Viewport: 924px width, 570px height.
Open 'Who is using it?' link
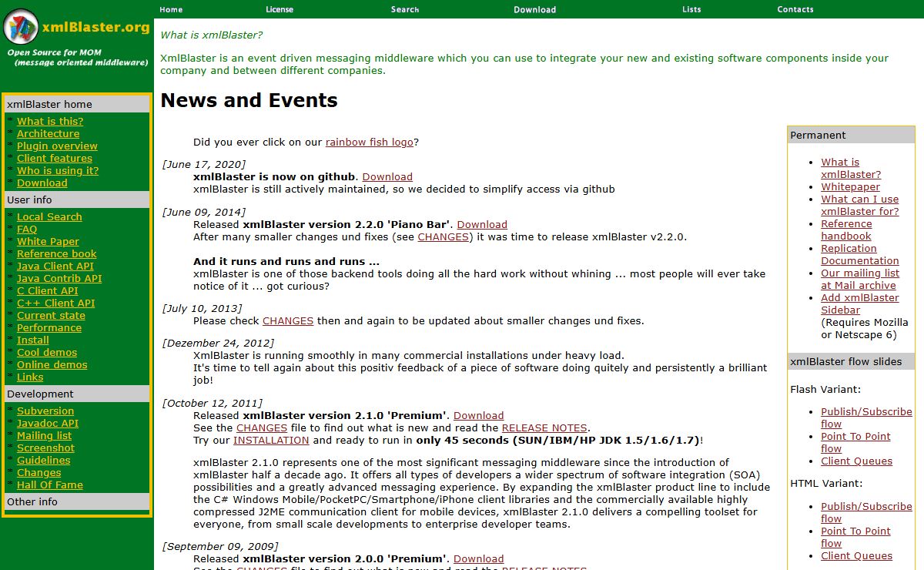pos(58,170)
